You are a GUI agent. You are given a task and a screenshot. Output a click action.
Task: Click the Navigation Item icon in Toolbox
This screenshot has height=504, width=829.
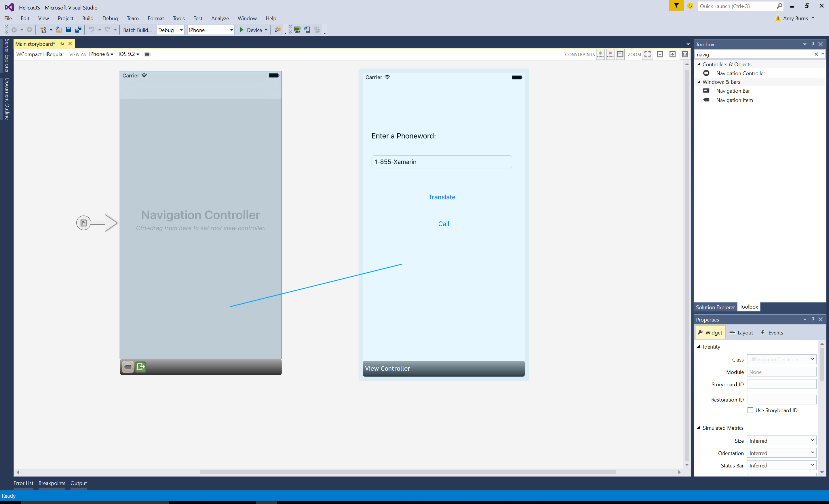pyautogui.click(x=706, y=100)
